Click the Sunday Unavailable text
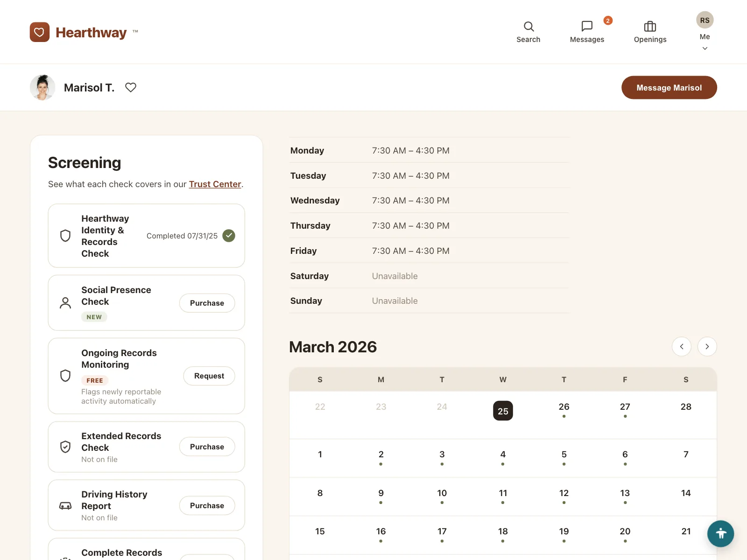This screenshot has height=560, width=747. [395, 301]
